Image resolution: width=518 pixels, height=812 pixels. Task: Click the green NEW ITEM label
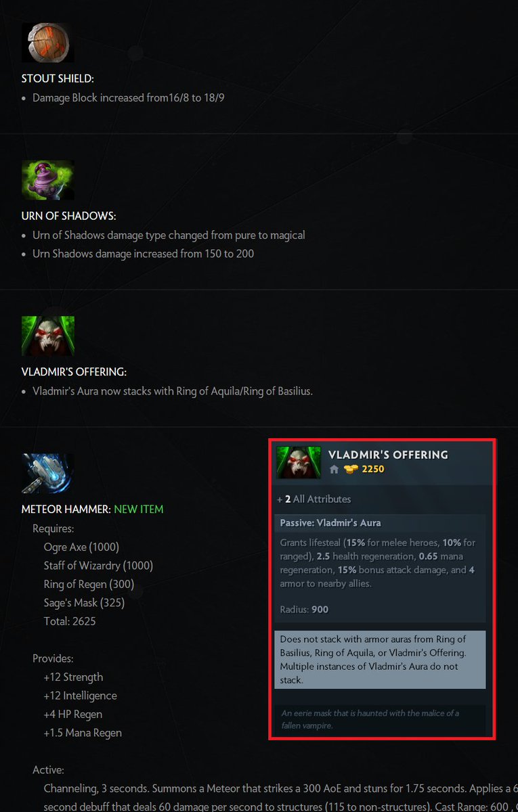click(x=139, y=509)
